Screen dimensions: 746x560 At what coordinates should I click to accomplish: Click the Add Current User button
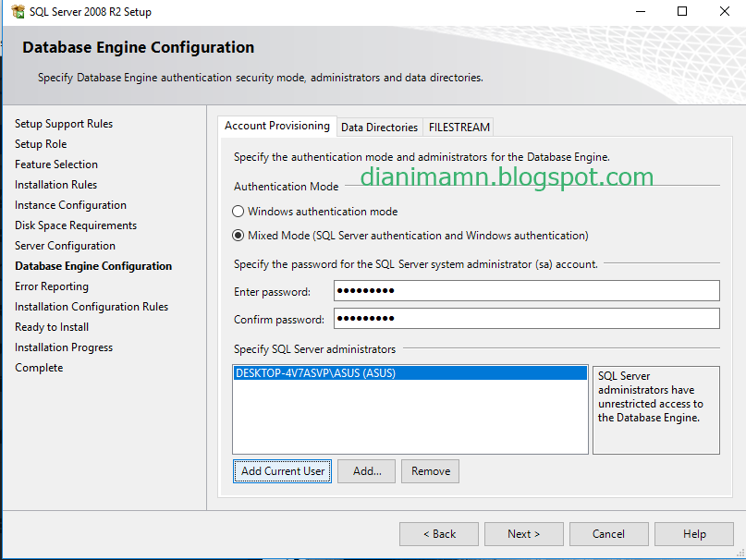282,471
